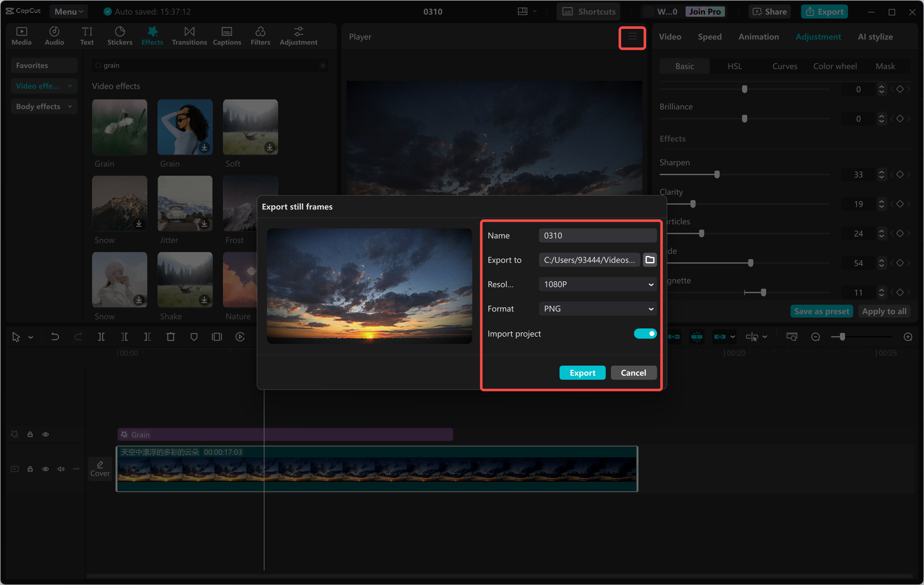Image resolution: width=924 pixels, height=585 pixels.
Task: Open the Captions panel
Action: click(227, 36)
